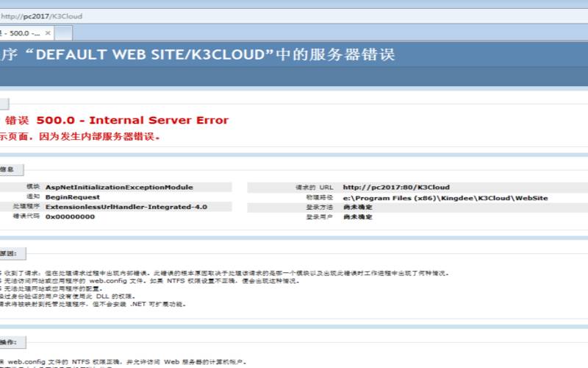
Task: Select the BeginRequest notification value
Action: 73,197
